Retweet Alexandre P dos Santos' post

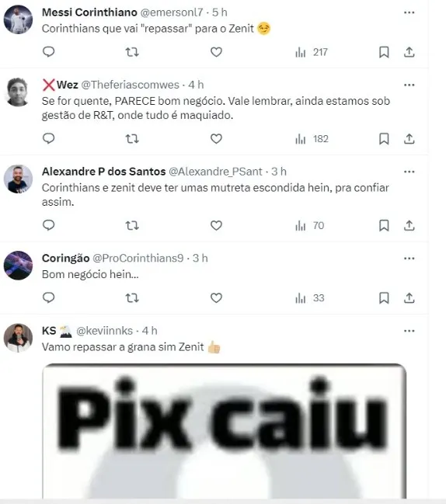coord(132,226)
